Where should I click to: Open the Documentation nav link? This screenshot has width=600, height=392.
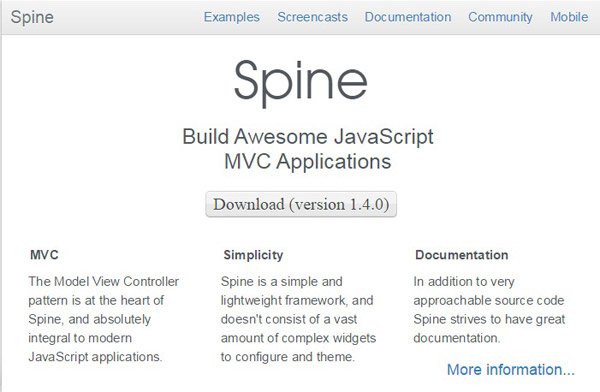[408, 17]
